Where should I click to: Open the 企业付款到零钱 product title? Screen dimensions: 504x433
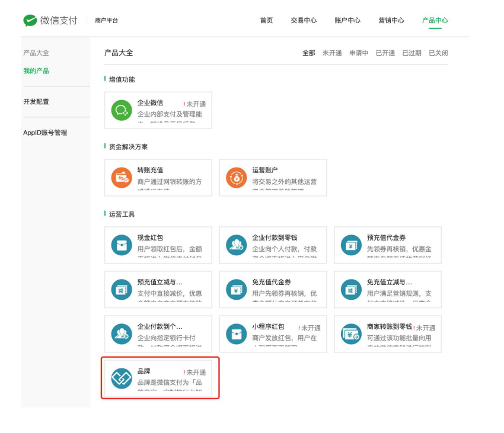pos(275,238)
